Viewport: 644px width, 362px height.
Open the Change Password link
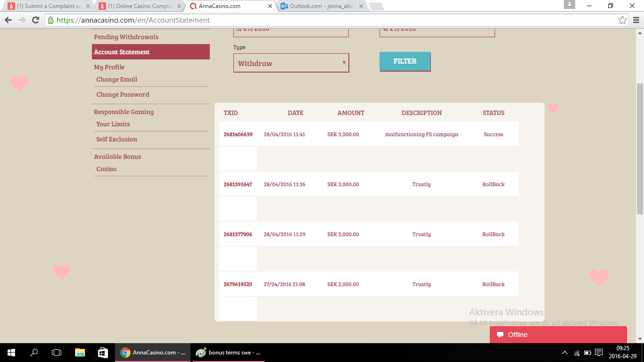click(x=123, y=94)
